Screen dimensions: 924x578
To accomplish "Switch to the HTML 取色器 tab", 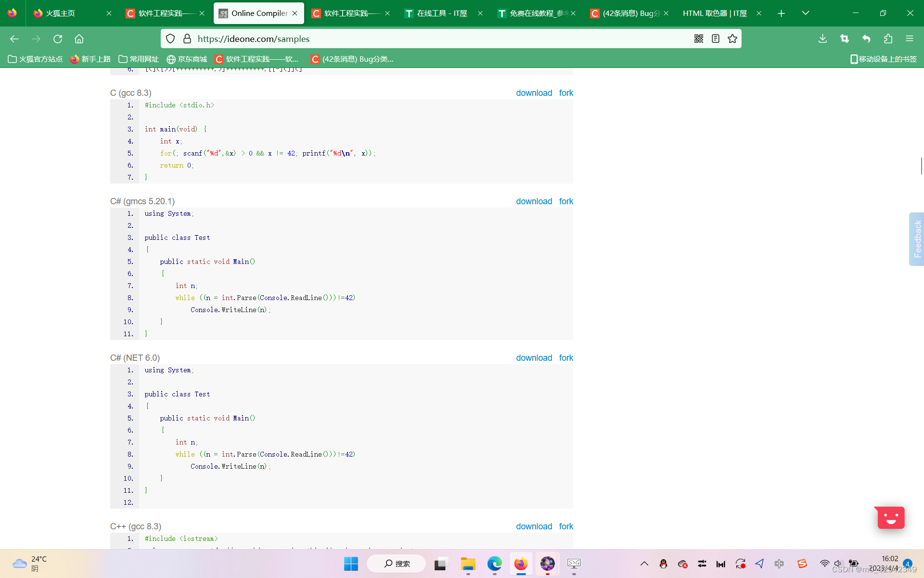I will (715, 13).
